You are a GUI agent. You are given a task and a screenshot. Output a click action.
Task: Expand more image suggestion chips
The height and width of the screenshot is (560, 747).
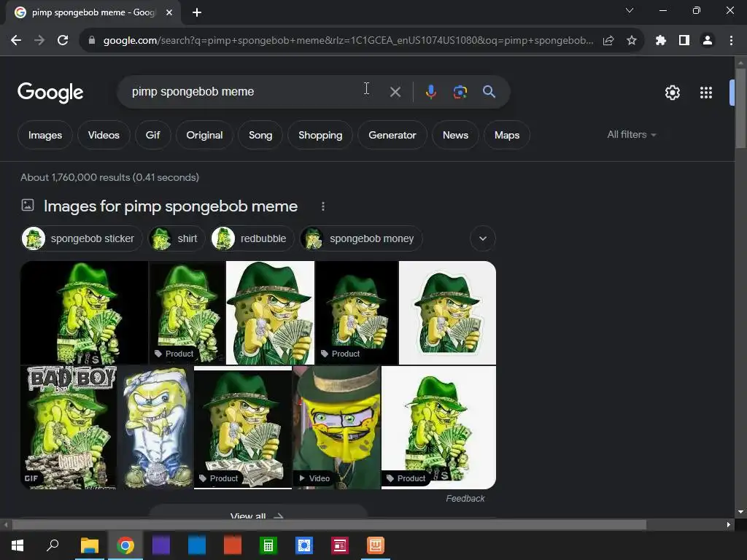[x=483, y=238]
